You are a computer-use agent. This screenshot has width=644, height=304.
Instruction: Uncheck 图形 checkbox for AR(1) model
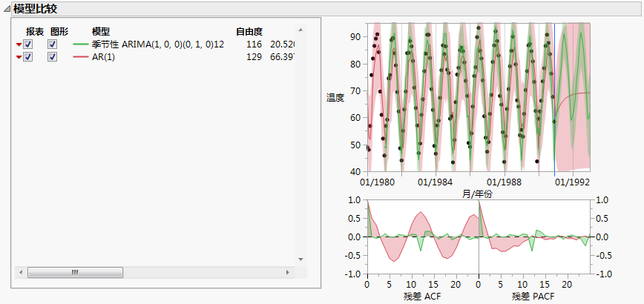pos(52,57)
